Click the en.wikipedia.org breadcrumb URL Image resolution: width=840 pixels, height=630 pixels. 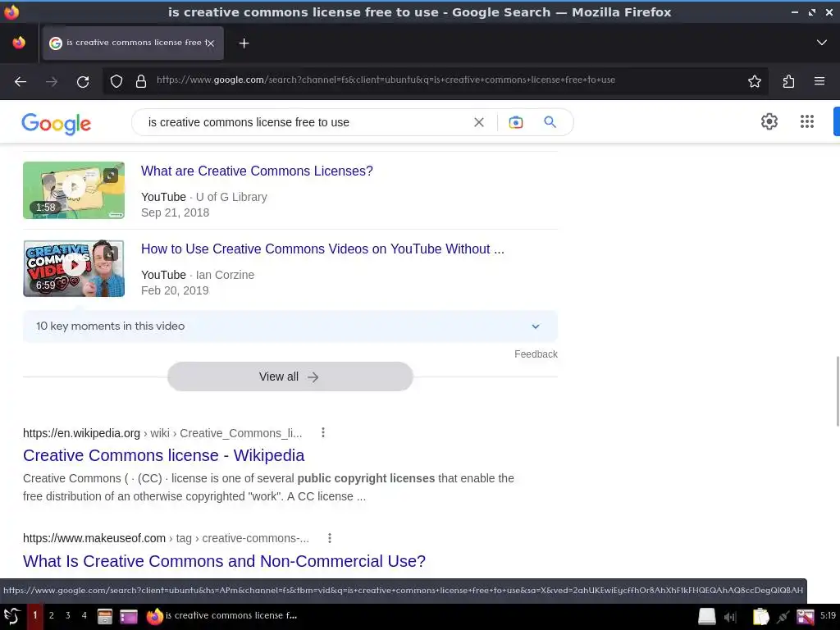162,433
